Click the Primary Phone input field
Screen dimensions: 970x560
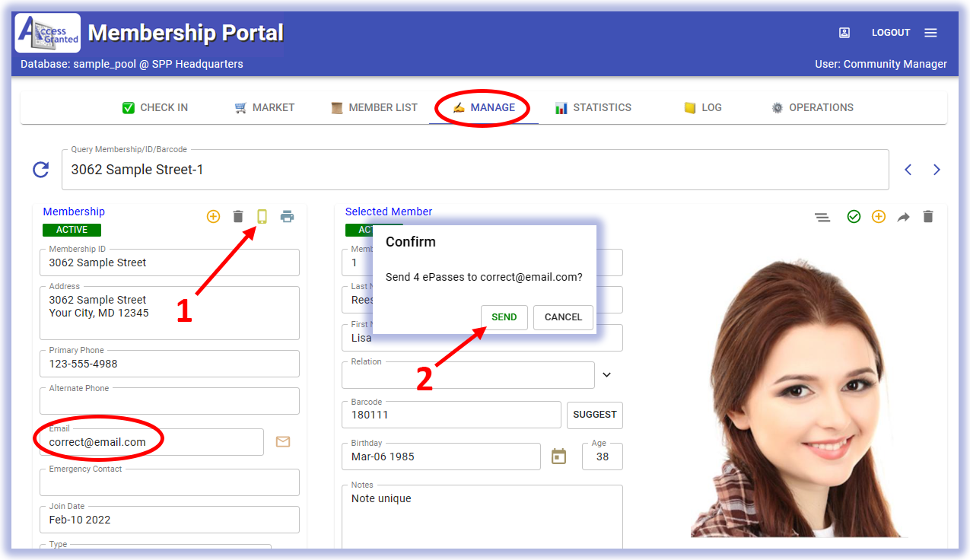coord(169,364)
